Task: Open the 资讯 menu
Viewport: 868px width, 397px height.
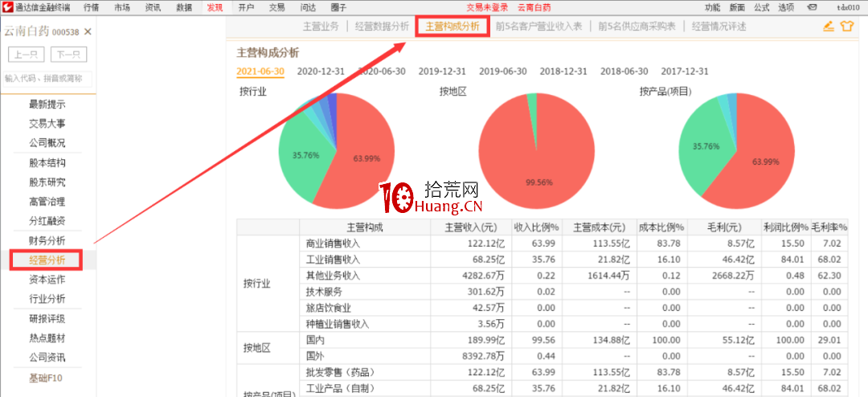Action: pyautogui.click(x=154, y=7)
